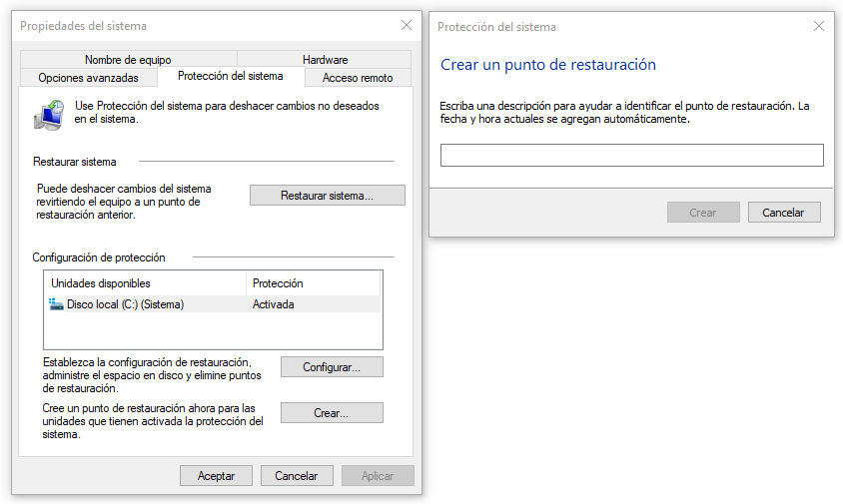Image resolution: width=843 pixels, height=504 pixels.
Task: Focus the restore point description text field
Action: [x=631, y=156]
